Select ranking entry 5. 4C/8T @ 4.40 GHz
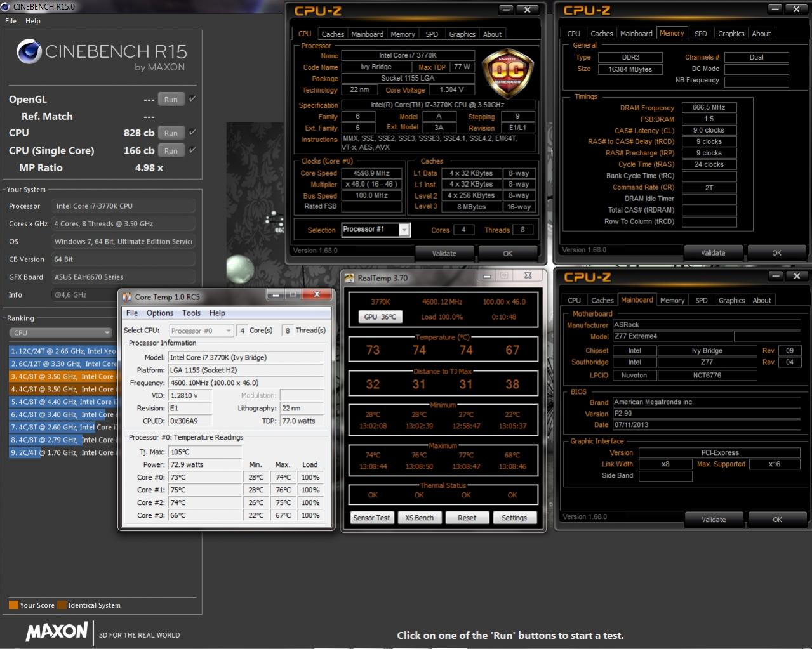 [x=63, y=402]
